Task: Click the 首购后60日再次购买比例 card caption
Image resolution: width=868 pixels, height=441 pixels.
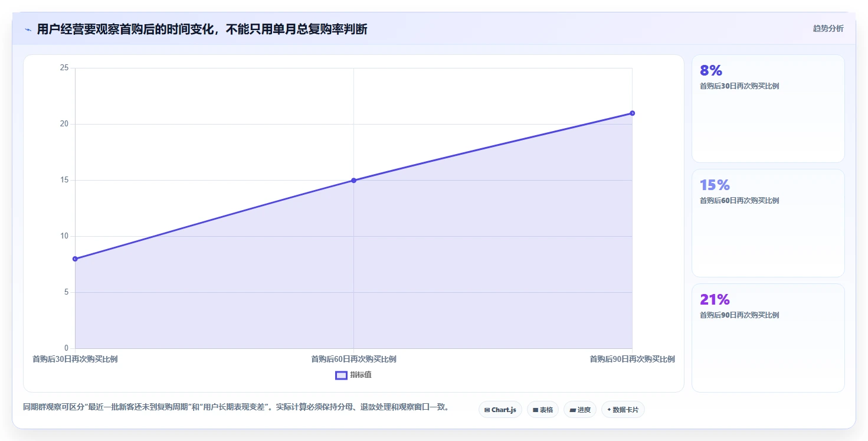Action: point(739,201)
